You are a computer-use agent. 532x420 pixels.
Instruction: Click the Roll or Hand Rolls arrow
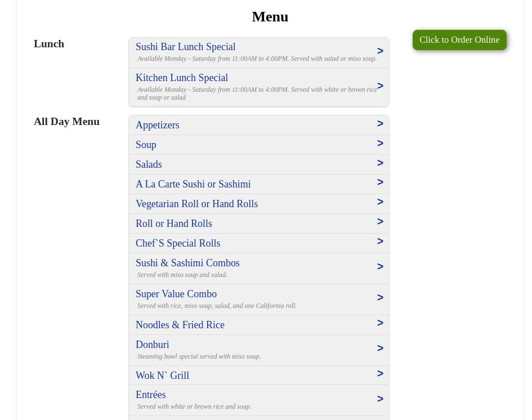click(x=380, y=222)
